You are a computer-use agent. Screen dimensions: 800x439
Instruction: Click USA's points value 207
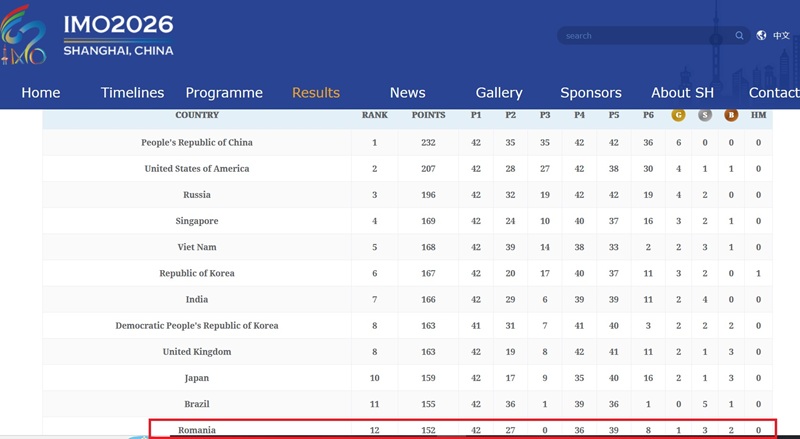click(429, 168)
